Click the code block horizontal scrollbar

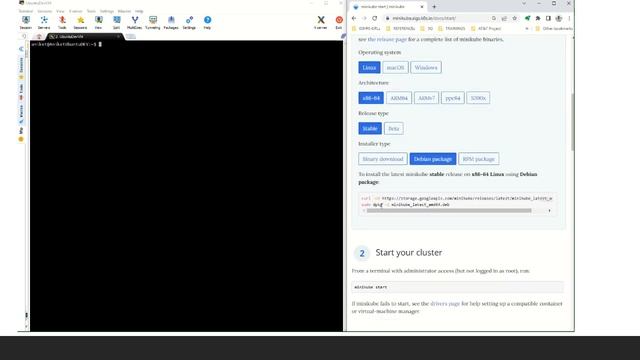coord(449,211)
